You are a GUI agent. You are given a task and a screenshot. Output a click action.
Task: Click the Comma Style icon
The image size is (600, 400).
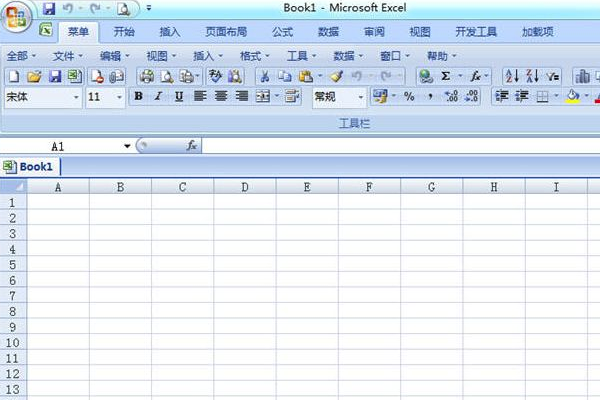coord(430,96)
